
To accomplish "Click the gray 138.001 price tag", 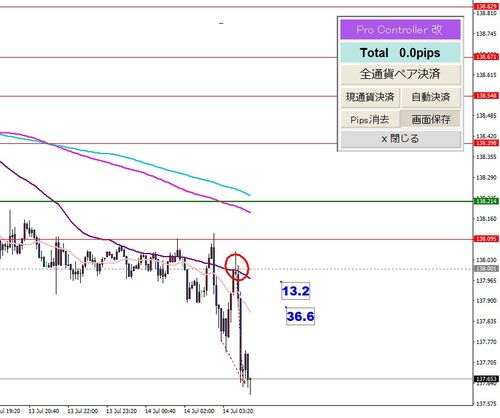I will 486,269.
